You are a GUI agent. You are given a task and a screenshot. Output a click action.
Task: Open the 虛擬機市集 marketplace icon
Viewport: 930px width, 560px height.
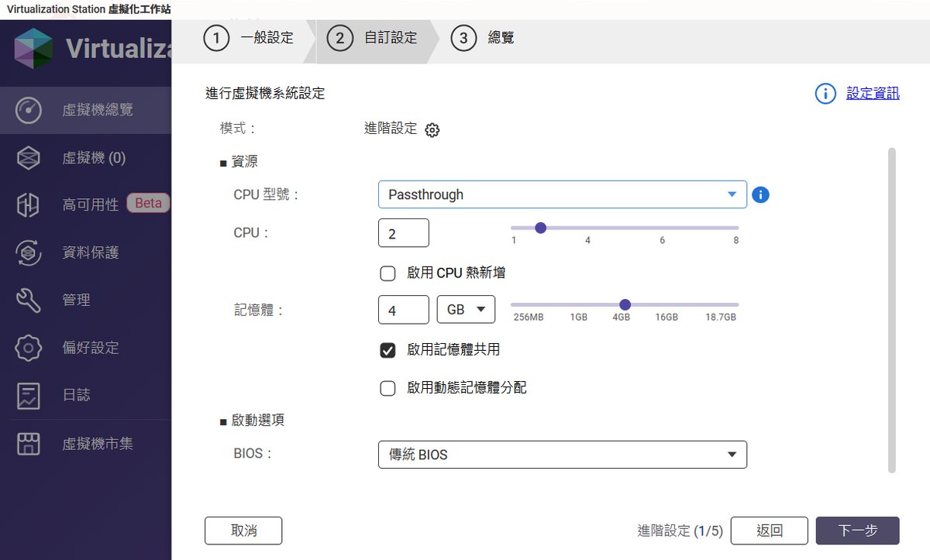point(29,444)
